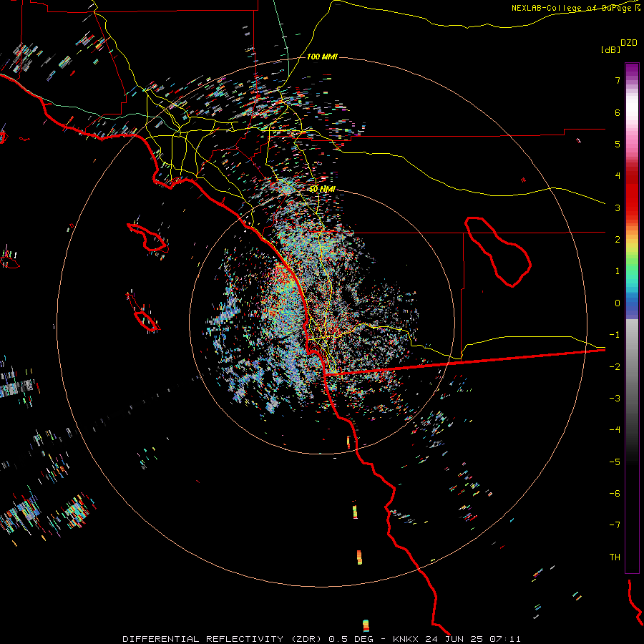Image resolution: width=644 pixels, height=644 pixels.
Task: Click the DZD legend title
Action: point(629,43)
